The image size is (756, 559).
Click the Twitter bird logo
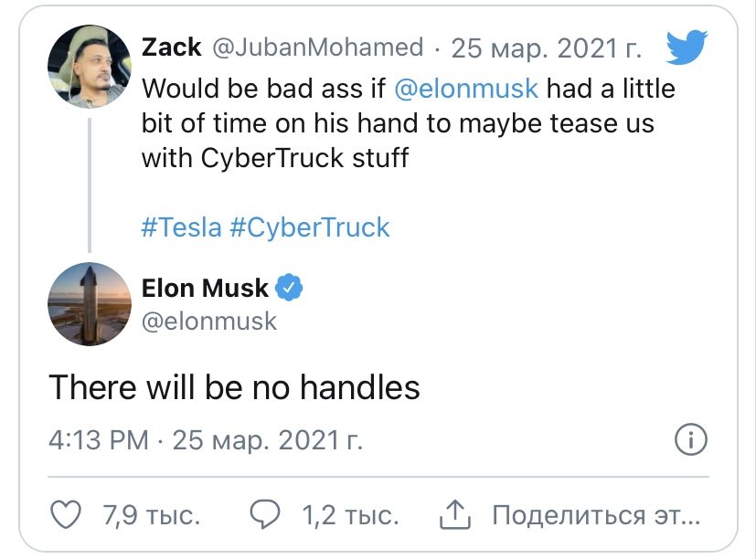click(686, 47)
